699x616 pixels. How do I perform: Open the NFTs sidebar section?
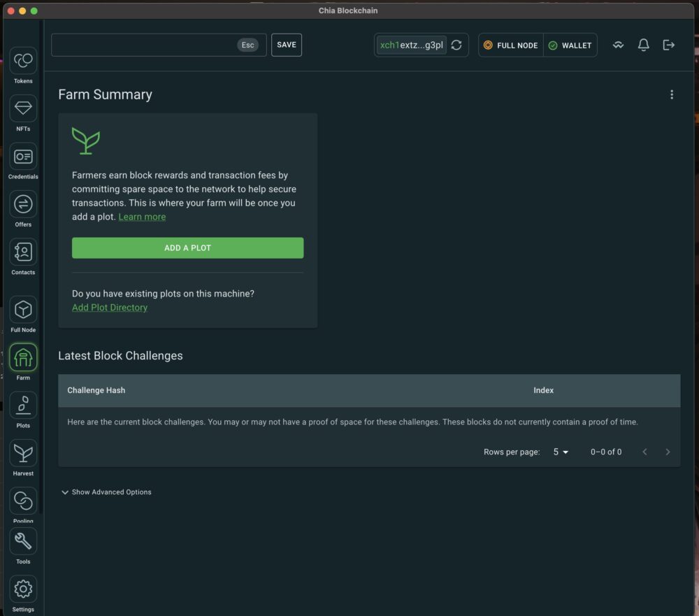point(23,113)
